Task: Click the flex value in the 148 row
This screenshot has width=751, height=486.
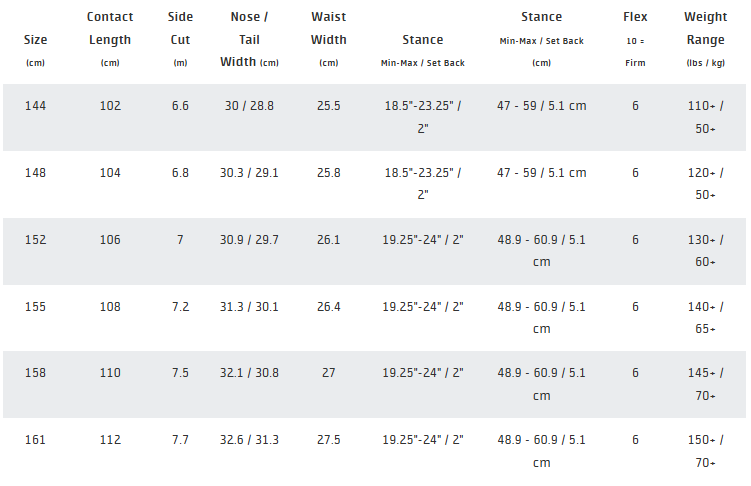Action: tap(635, 173)
